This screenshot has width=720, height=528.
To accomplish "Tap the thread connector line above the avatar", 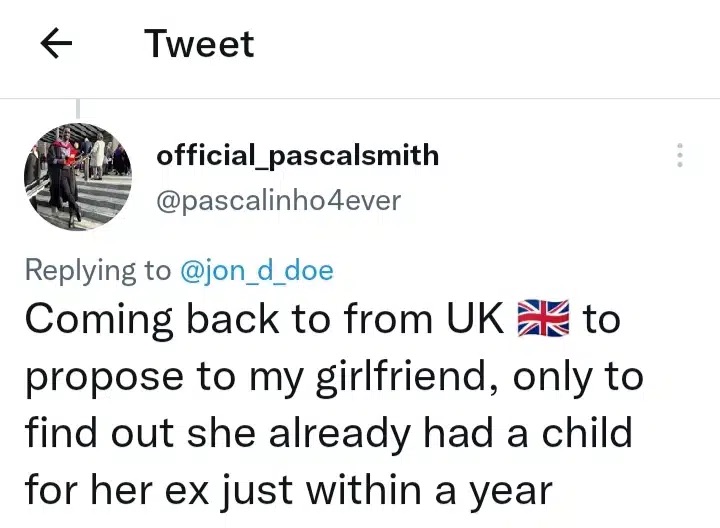I will click(x=78, y=109).
